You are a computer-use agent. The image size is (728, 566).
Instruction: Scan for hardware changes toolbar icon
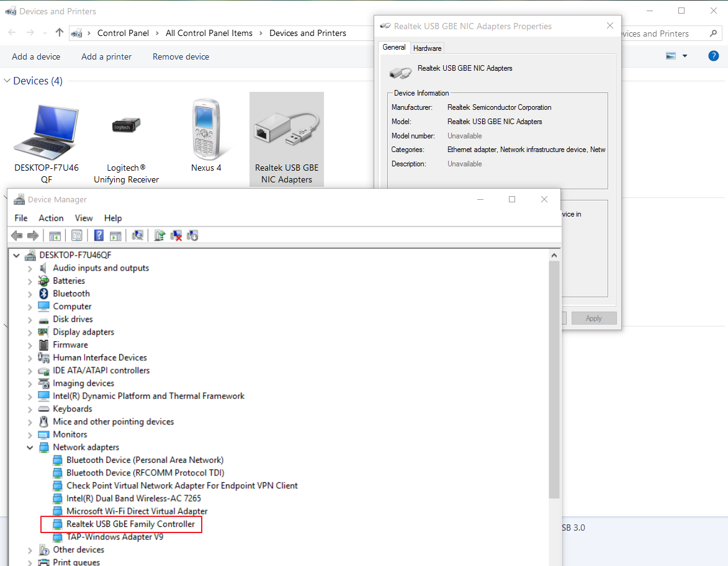pos(137,235)
